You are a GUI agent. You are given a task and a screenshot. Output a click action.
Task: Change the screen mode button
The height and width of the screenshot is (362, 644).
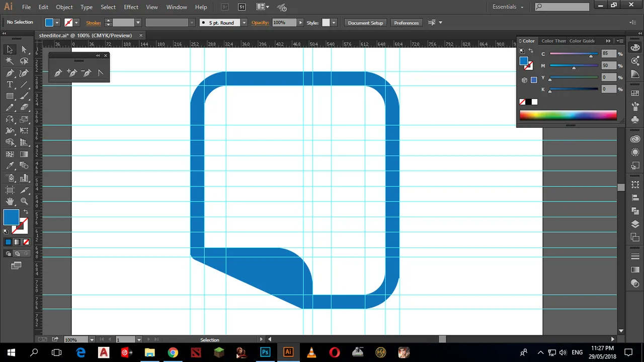click(x=17, y=265)
